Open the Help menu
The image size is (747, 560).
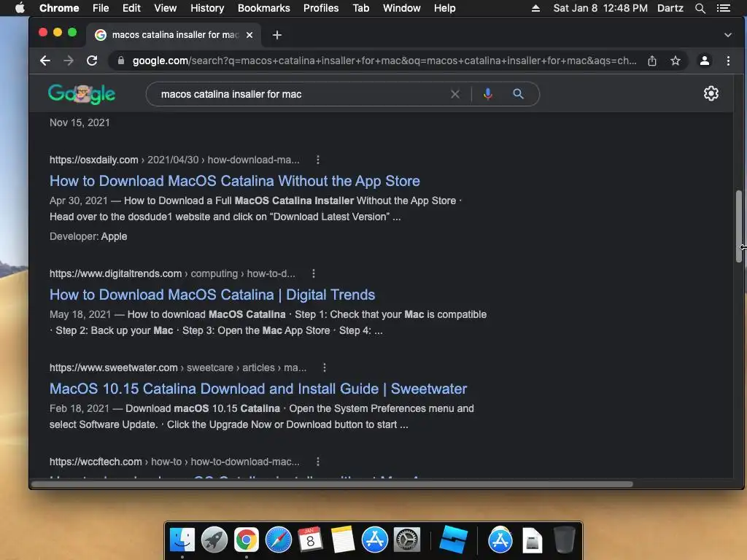(x=444, y=8)
